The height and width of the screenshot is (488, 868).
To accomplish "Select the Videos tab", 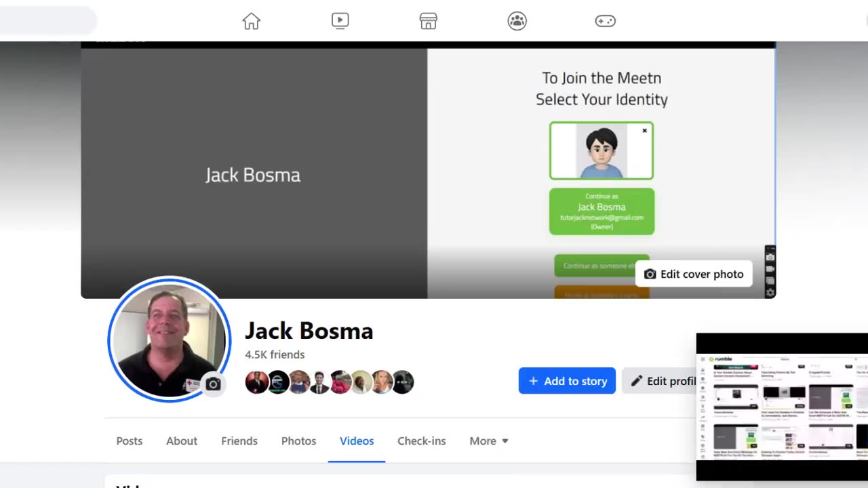I will tap(357, 441).
